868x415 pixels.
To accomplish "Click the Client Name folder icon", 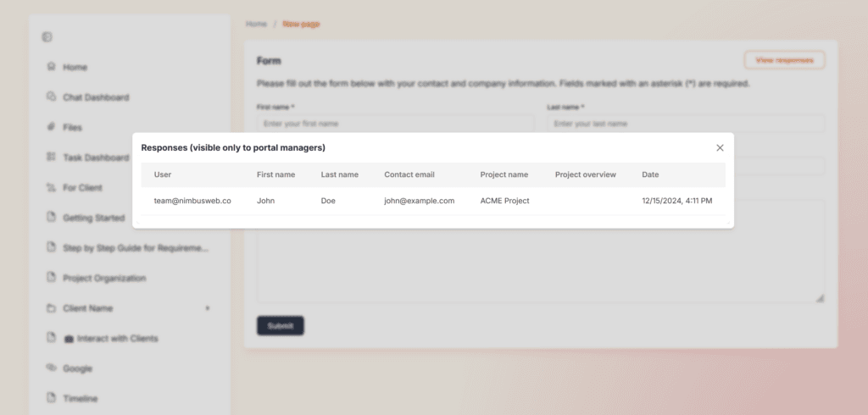I will tap(52, 308).
